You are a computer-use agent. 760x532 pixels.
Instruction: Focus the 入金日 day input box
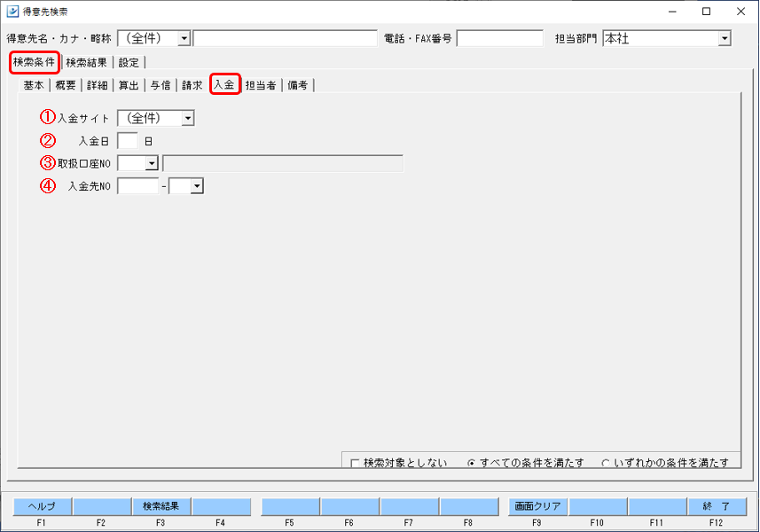click(x=128, y=141)
